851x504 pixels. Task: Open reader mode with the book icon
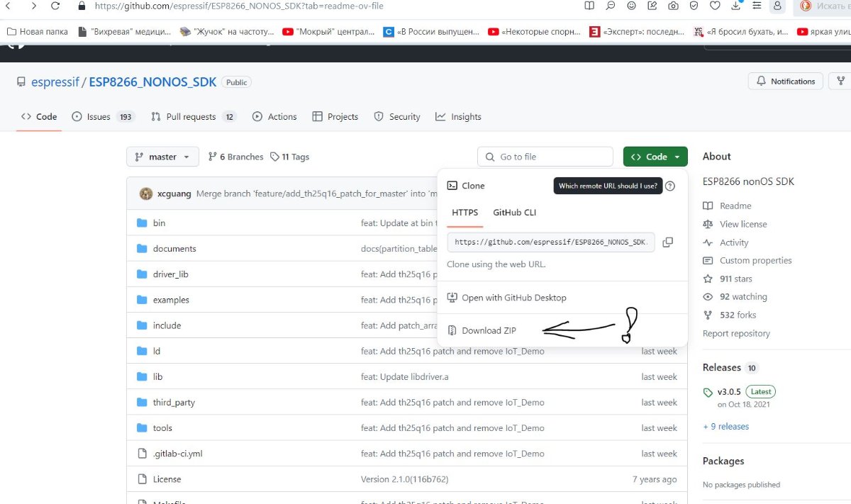(x=589, y=6)
